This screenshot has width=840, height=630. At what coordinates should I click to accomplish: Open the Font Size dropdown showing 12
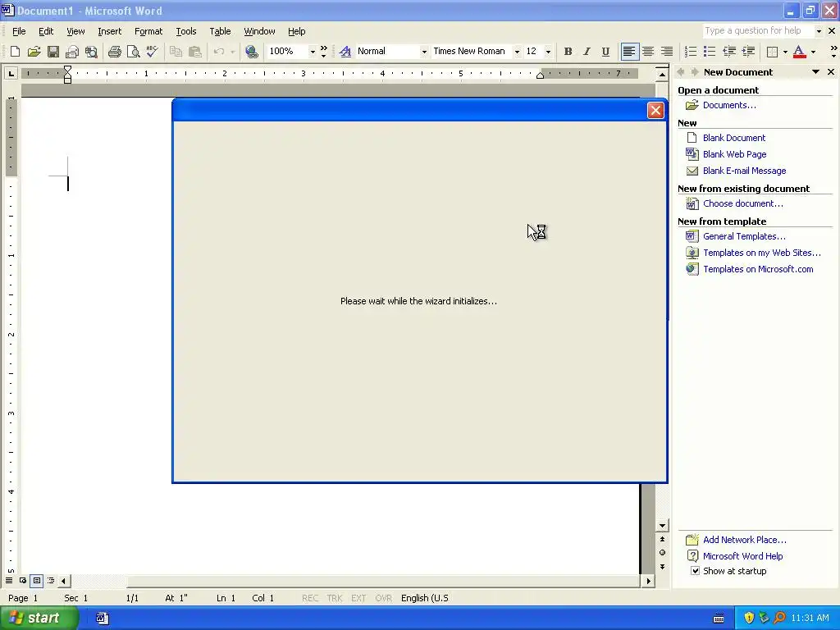click(548, 52)
